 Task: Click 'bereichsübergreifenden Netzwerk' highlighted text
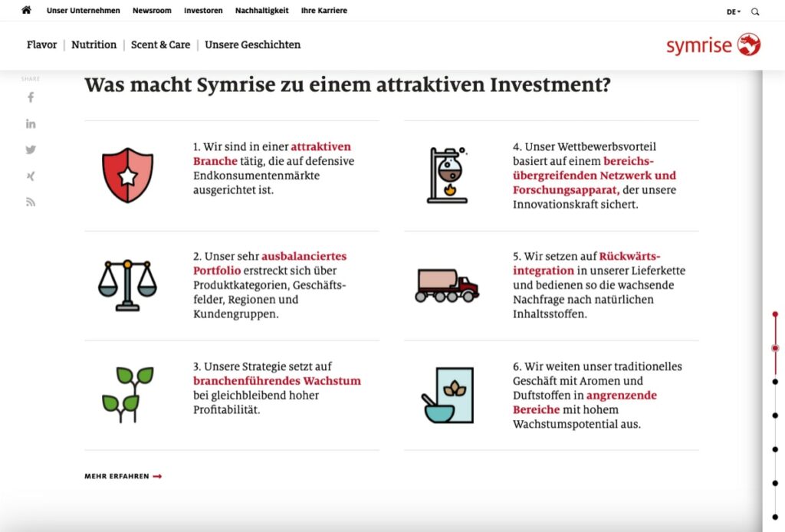pyautogui.click(x=594, y=168)
